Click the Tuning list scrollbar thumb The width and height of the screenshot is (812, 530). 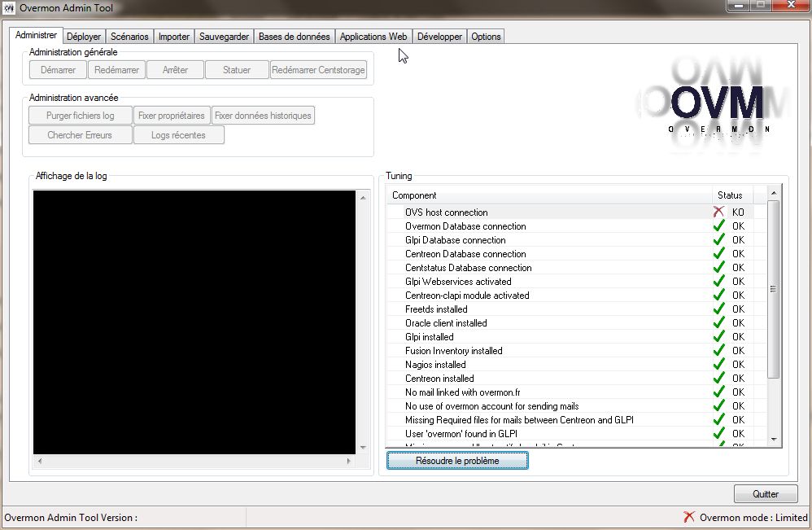tap(774, 289)
